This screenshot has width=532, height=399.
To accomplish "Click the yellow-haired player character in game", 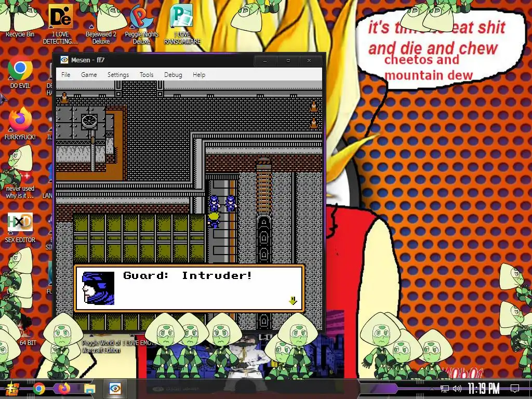I will tap(214, 219).
